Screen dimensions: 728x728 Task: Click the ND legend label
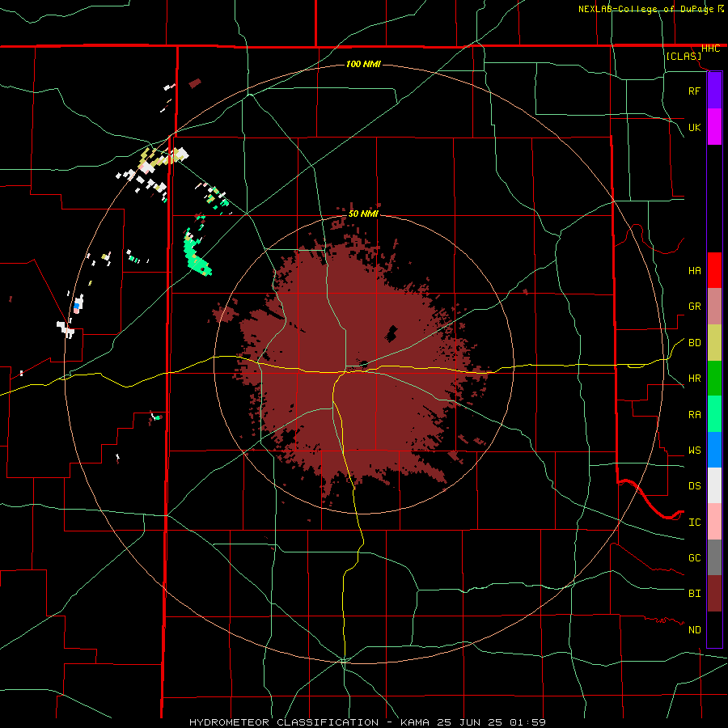pos(694,629)
